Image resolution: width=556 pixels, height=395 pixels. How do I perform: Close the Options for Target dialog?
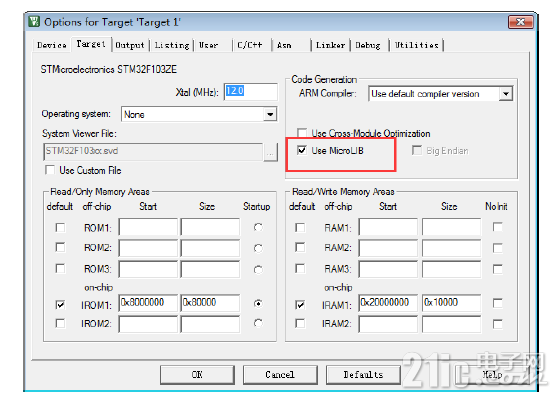tap(520, 22)
